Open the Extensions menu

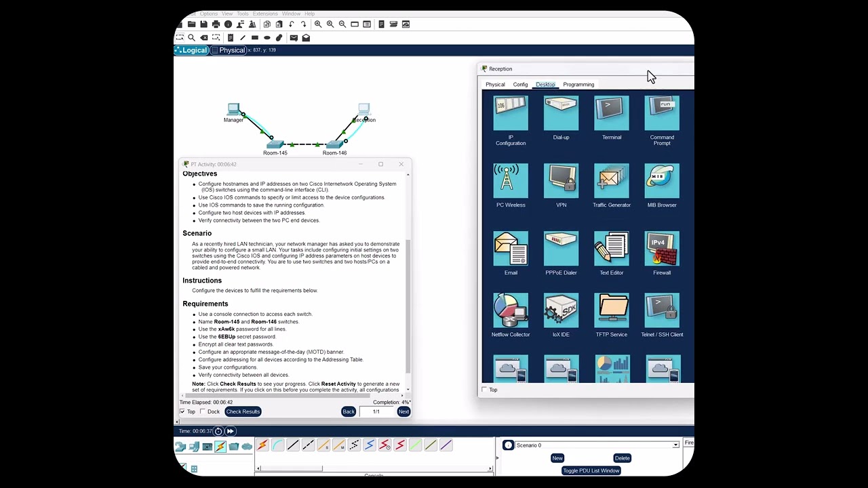coord(265,14)
